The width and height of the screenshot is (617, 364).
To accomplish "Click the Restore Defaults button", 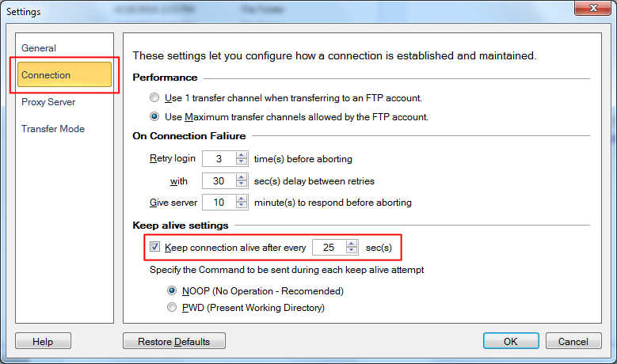I will (174, 341).
